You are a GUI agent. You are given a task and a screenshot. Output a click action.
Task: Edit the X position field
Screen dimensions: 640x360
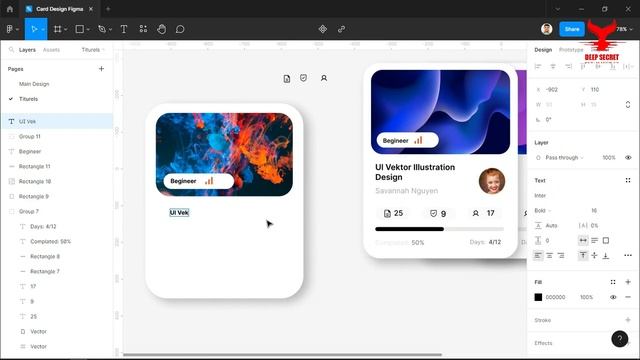pyautogui.click(x=552, y=89)
